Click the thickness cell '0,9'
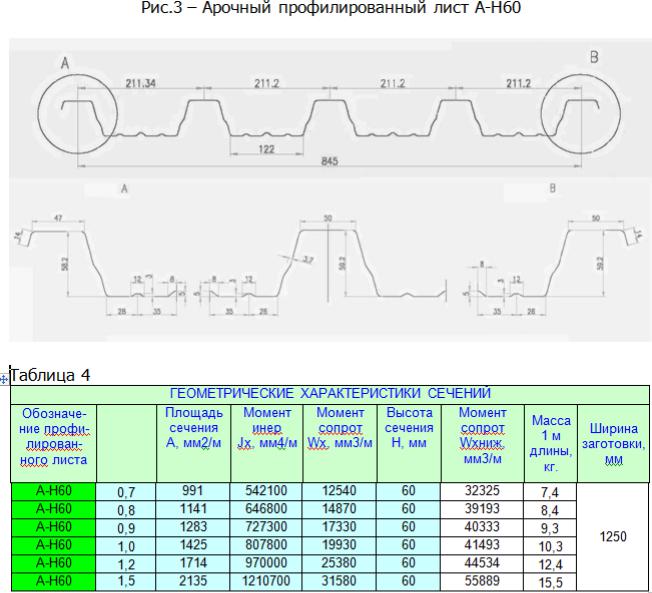The width and height of the screenshot is (652, 593). (x=126, y=529)
